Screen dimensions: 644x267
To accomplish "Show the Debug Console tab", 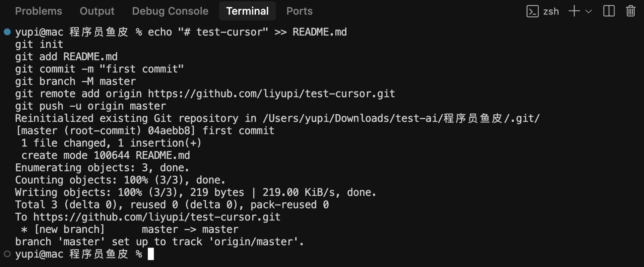I will (x=170, y=11).
